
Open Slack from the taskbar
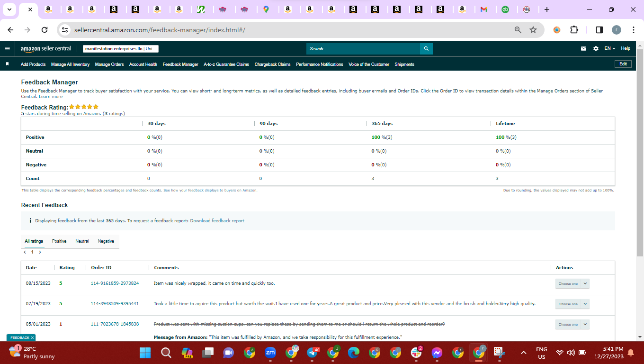pos(416,353)
